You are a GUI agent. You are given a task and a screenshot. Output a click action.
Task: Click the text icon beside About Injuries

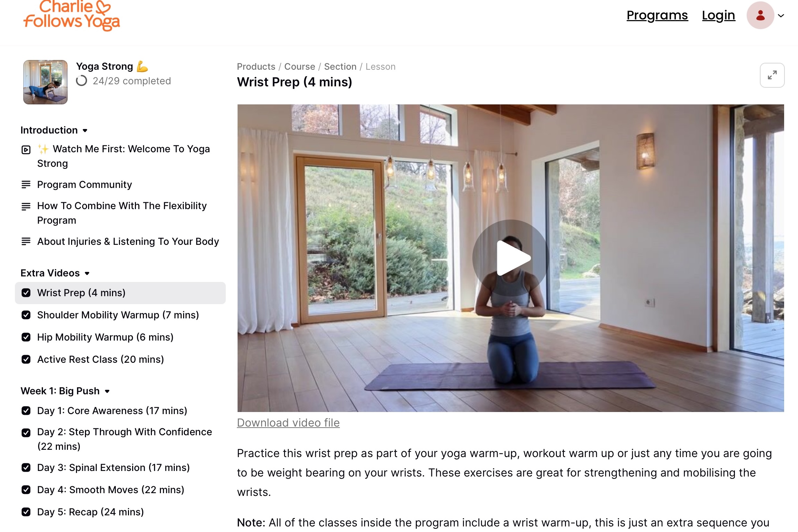[x=26, y=241]
